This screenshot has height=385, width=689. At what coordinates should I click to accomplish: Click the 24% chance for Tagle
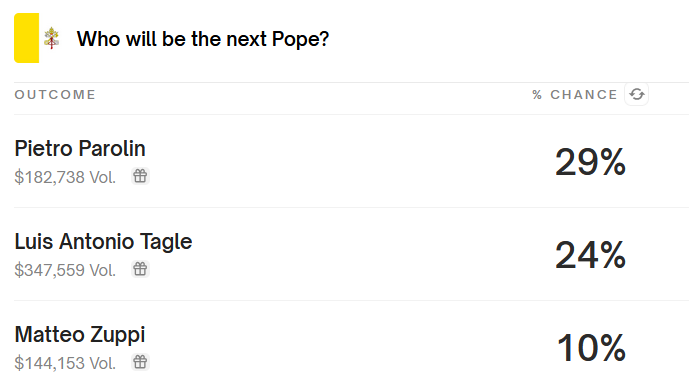tap(590, 255)
